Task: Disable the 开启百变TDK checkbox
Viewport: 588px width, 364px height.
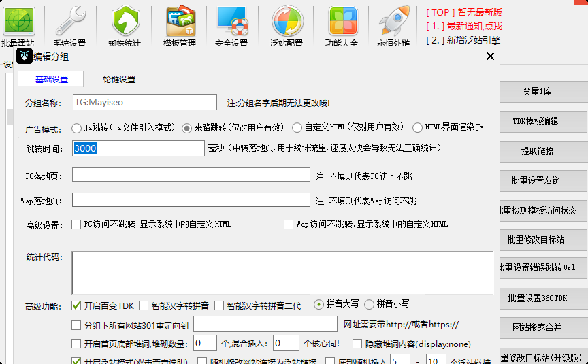Action: coord(76,305)
